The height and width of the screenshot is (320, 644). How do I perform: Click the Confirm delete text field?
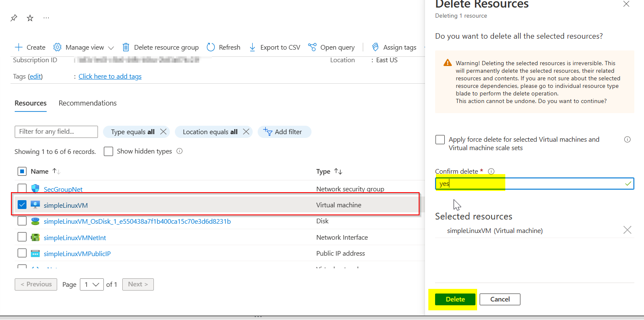(534, 184)
